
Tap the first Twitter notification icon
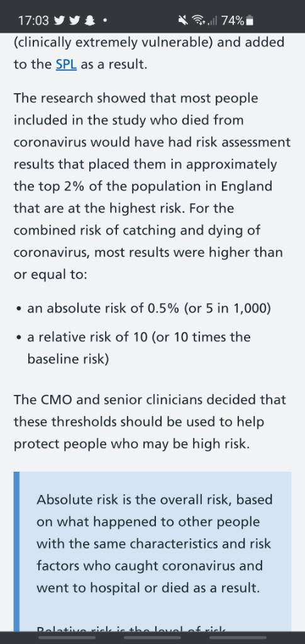coord(60,20)
